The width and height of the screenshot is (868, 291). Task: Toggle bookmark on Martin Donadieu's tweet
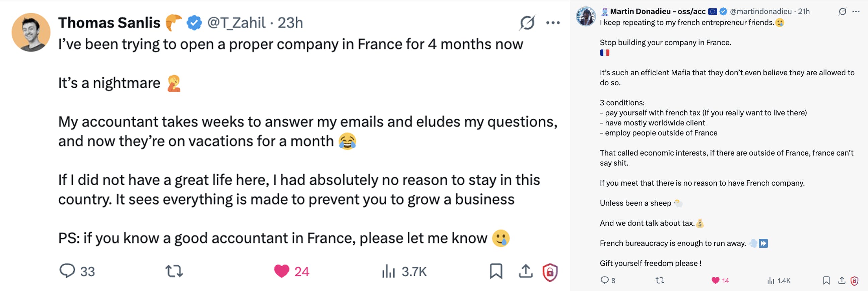(826, 280)
